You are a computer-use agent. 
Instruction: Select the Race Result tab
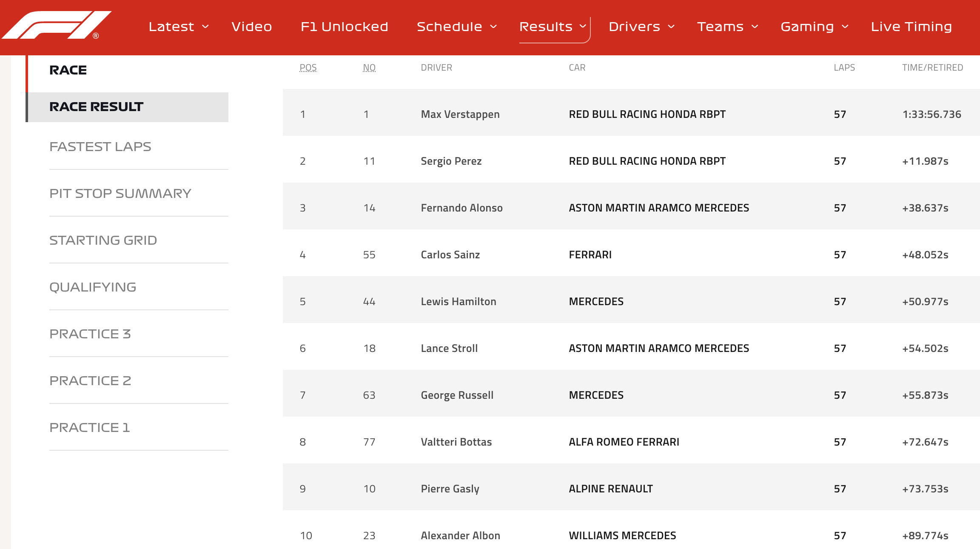click(96, 107)
